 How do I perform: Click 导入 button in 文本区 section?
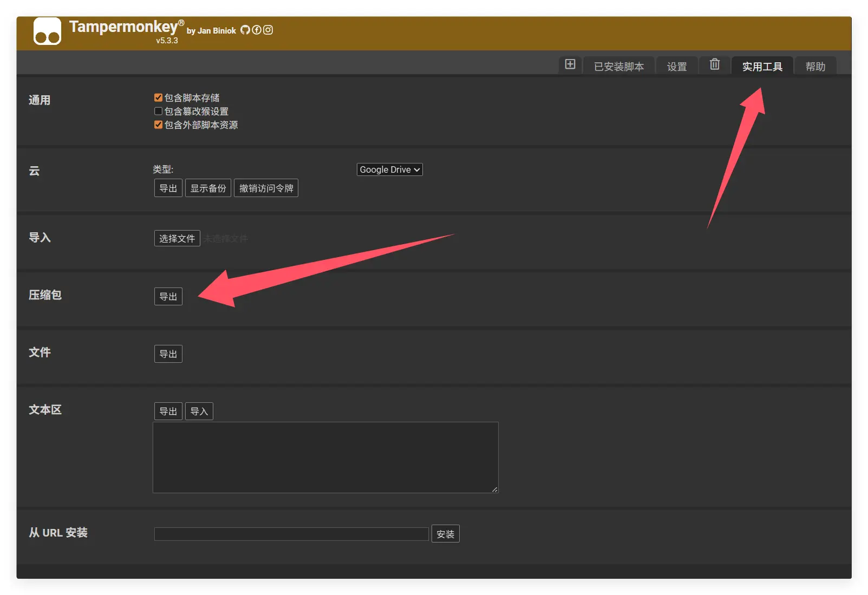click(199, 411)
